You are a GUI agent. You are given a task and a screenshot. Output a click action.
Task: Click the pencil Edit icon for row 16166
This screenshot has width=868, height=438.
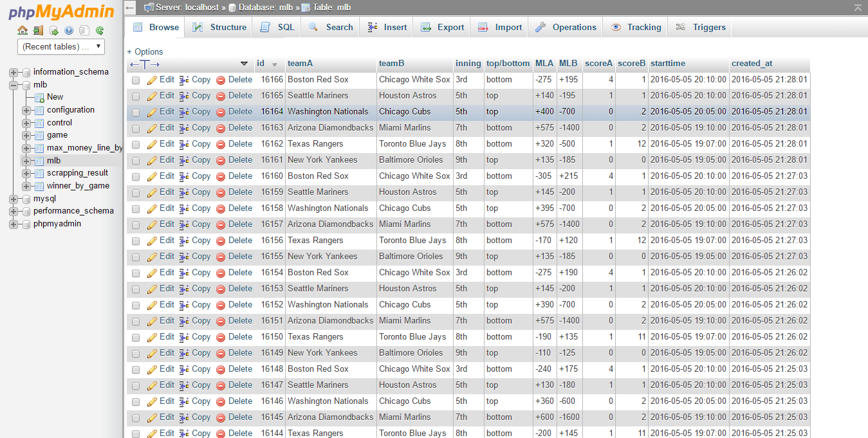pyautogui.click(x=152, y=80)
